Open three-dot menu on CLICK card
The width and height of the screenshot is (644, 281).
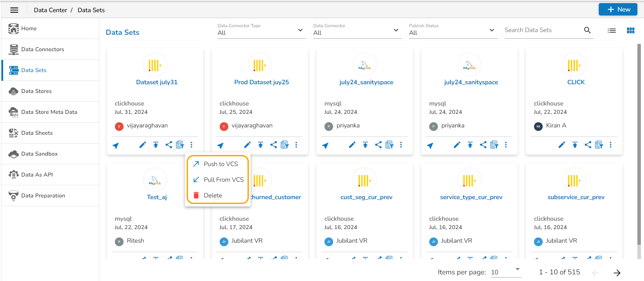point(611,145)
